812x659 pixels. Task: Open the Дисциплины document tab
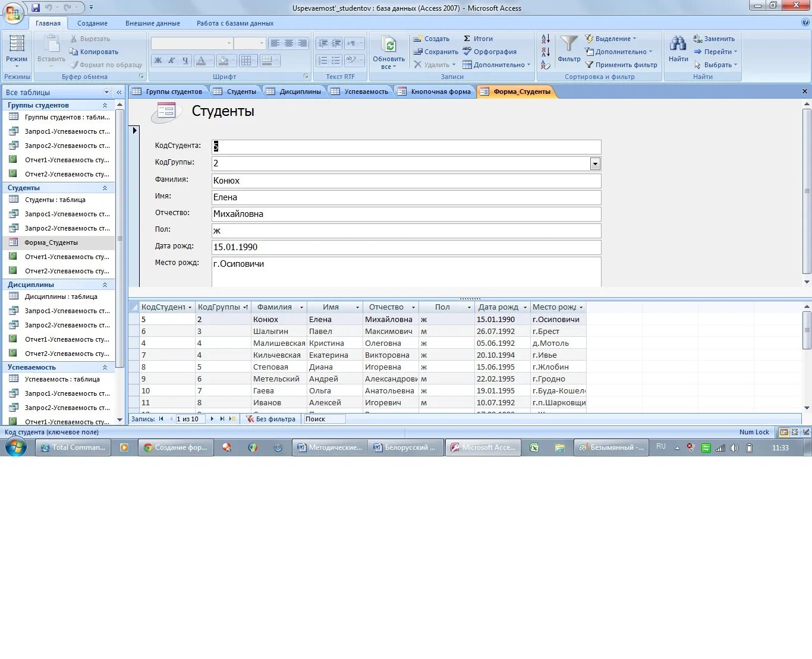(x=294, y=92)
